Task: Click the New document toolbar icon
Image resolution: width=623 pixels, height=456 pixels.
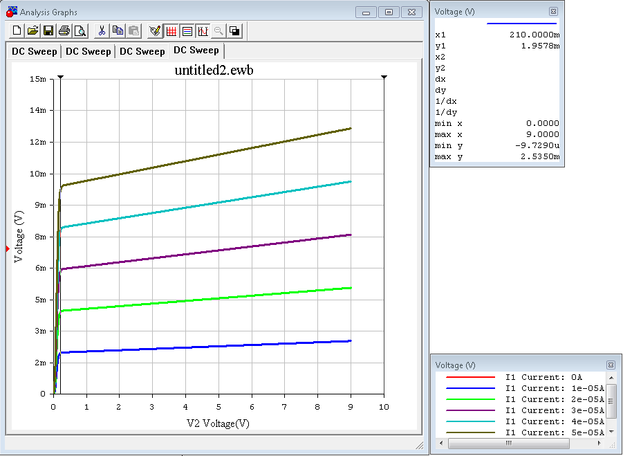Action: pyautogui.click(x=18, y=31)
